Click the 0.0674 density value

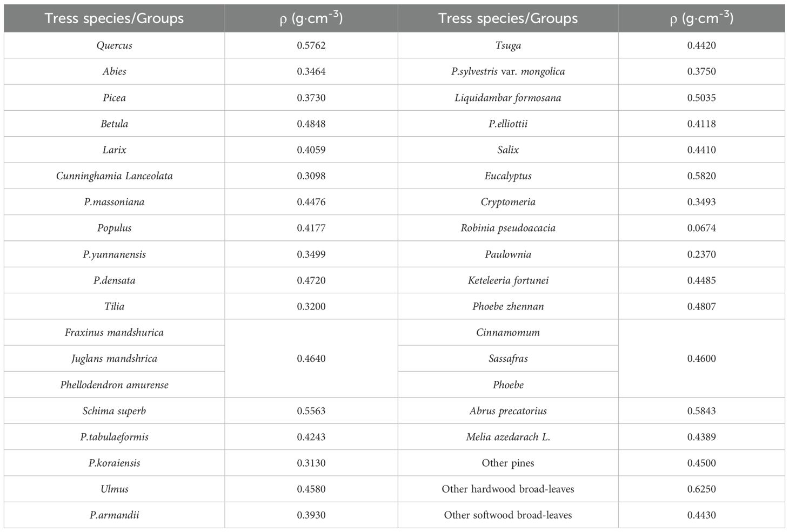point(701,228)
